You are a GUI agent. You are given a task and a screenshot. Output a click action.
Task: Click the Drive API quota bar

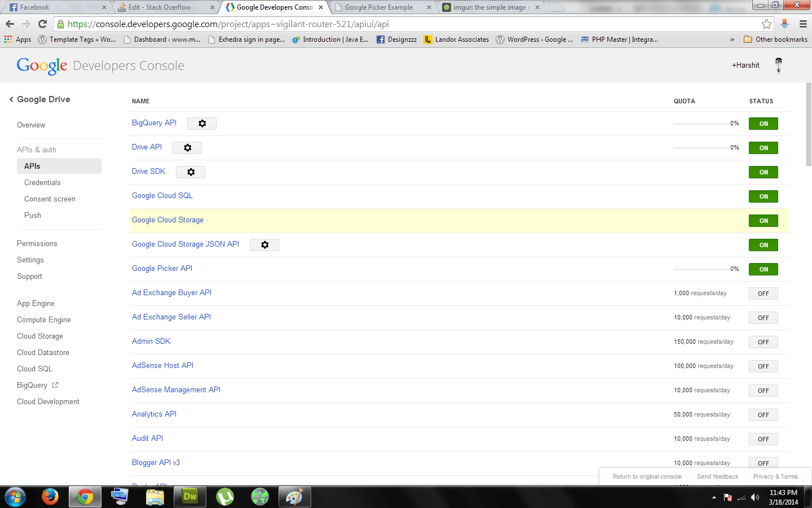click(x=701, y=148)
